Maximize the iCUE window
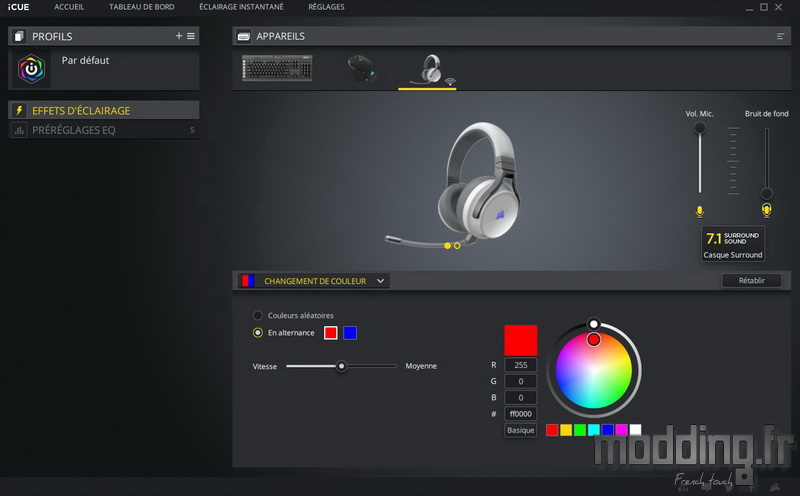Image resolution: width=800 pixels, height=496 pixels. click(x=764, y=7)
